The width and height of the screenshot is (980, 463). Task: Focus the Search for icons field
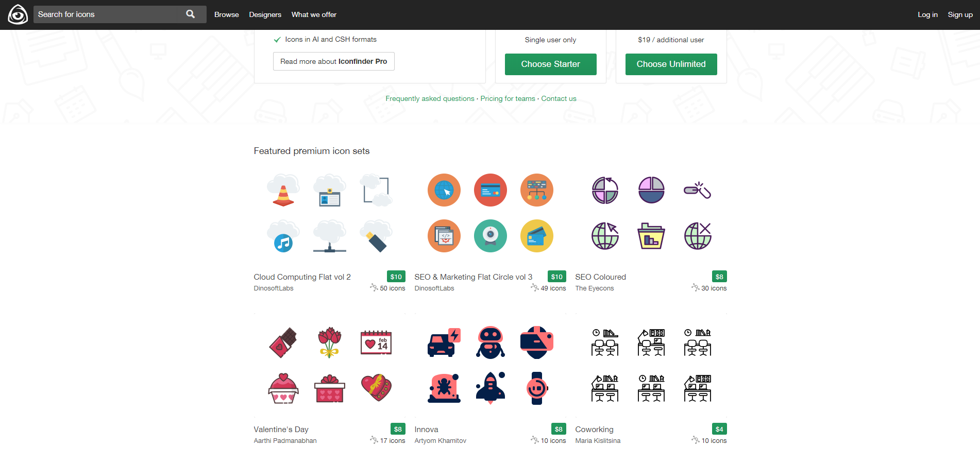point(120,14)
